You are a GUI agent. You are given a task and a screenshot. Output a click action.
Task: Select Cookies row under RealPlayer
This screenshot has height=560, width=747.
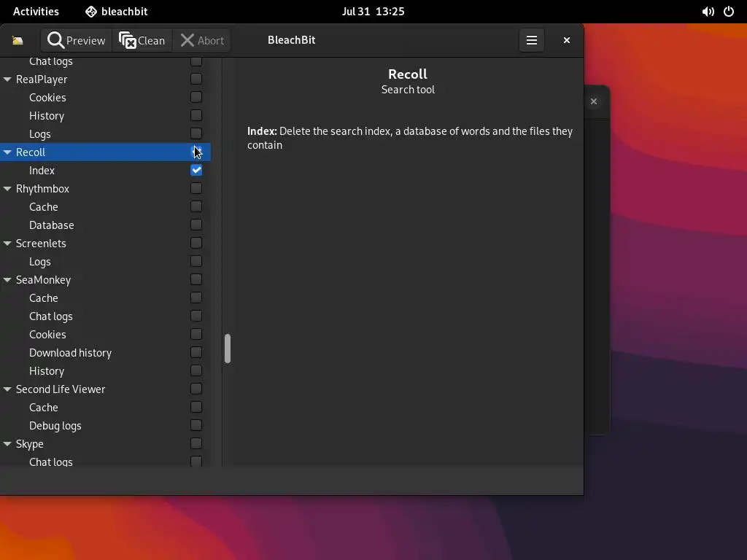click(x=47, y=98)
